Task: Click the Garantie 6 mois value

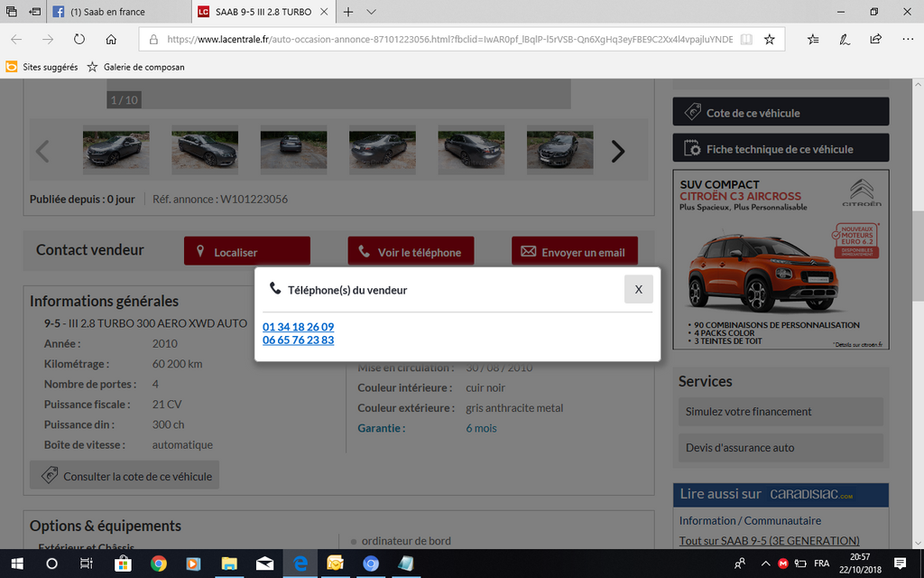Action: [x=481, y=428]
